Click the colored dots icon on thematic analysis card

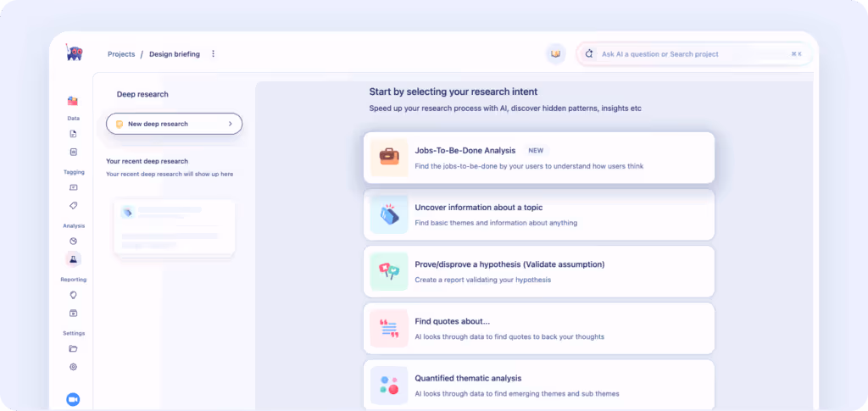click(389, 386)
